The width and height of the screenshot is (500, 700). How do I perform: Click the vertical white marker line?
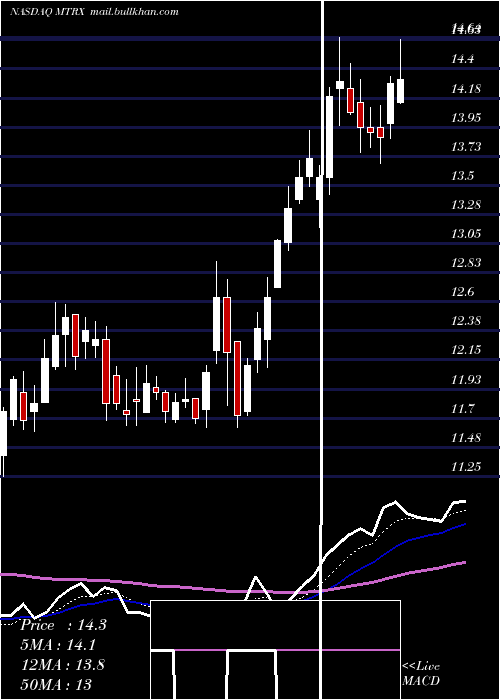pos(321,350)
